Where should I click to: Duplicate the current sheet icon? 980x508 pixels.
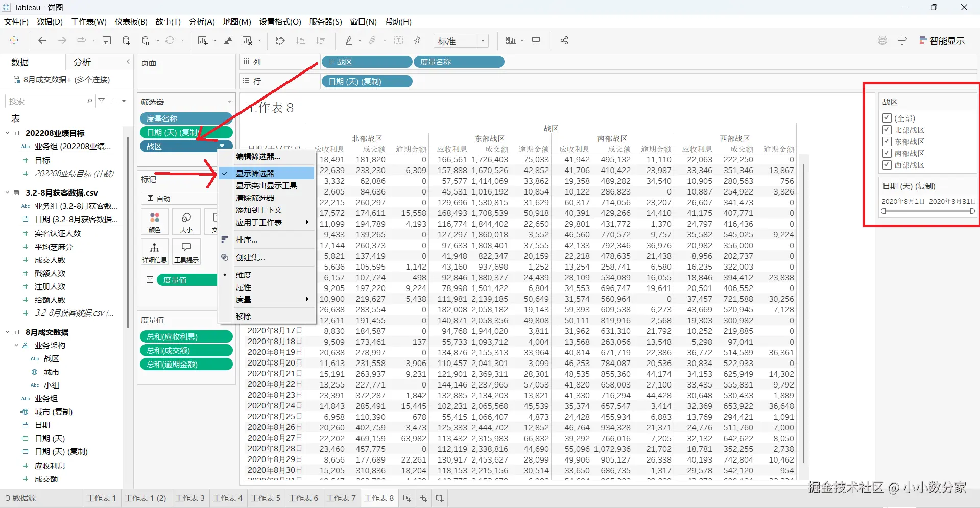[228, 40]
